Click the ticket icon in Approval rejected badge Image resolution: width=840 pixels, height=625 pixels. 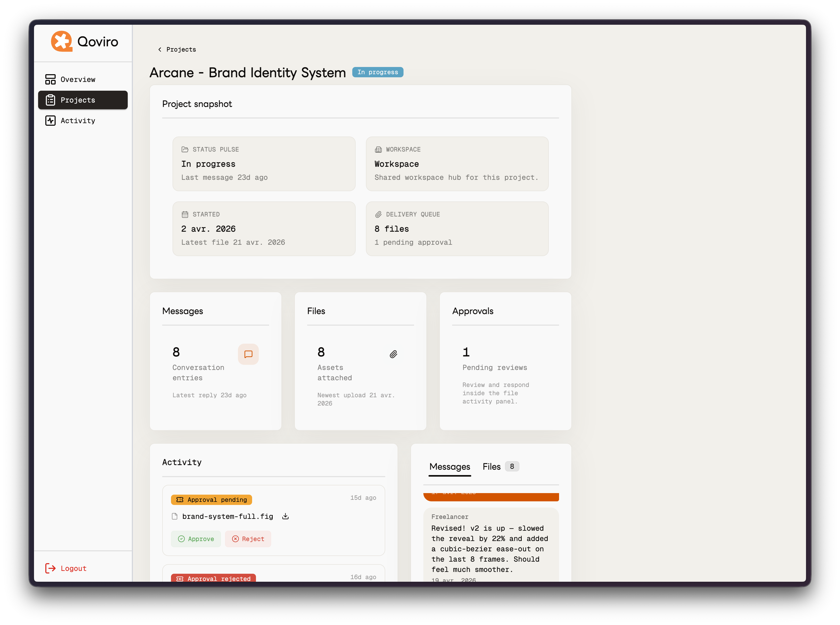[180, 579]
